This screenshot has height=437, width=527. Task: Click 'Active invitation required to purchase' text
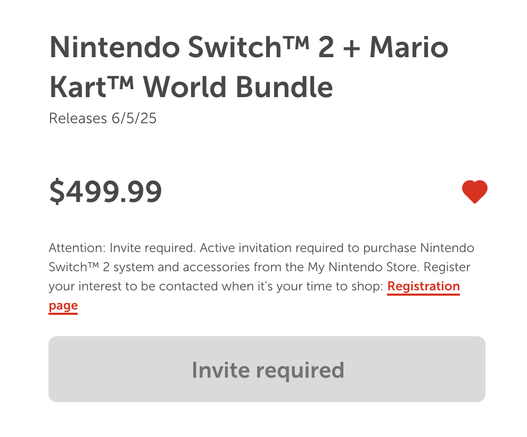point(309,248)
